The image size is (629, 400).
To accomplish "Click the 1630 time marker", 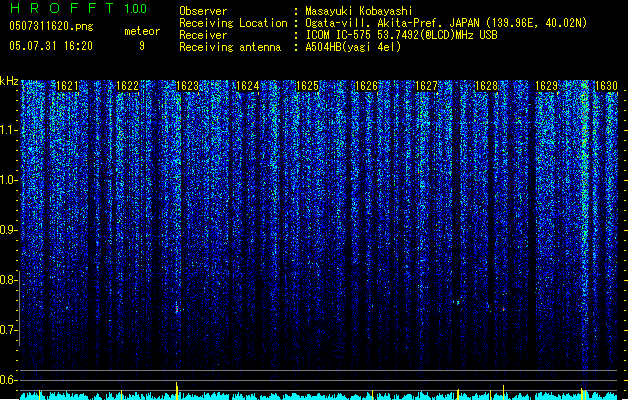I will click(x=606, y=86).
